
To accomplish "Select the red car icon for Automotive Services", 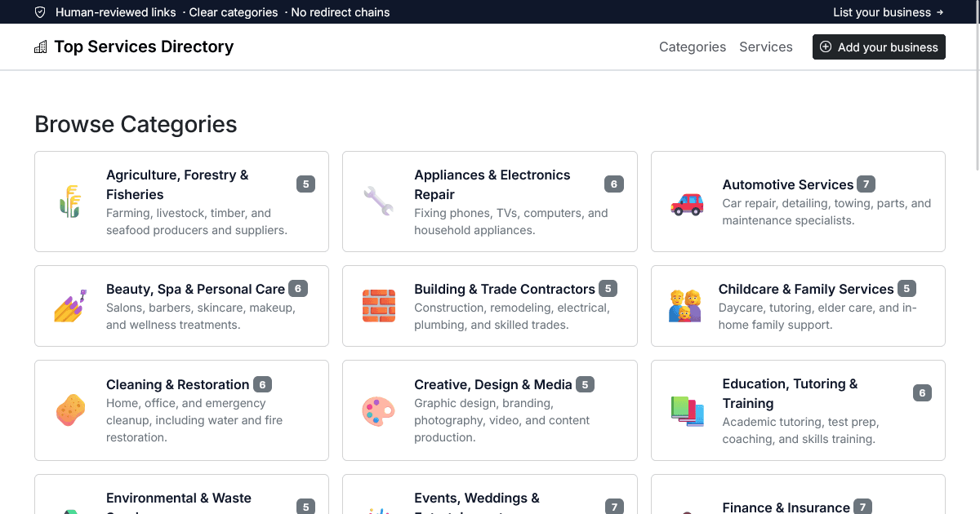I will 687,206.
